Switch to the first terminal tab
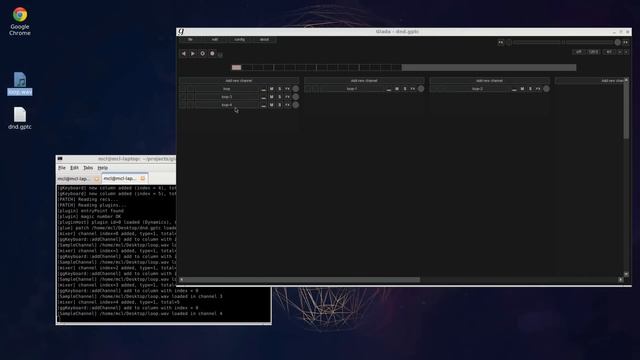 click(x=74, y=179)
